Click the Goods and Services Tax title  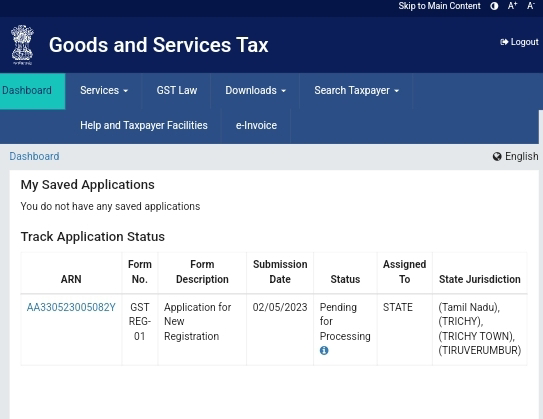pos(159,45)
